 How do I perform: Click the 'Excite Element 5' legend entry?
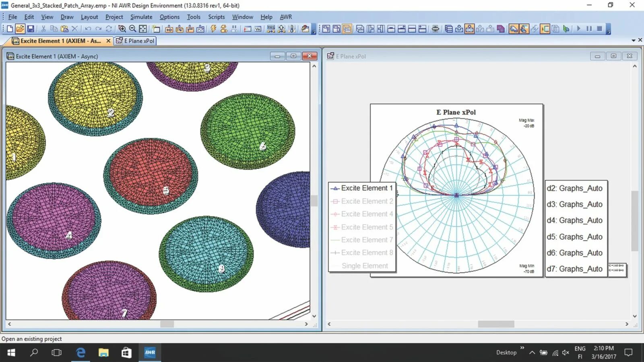(x=362, y=227)
